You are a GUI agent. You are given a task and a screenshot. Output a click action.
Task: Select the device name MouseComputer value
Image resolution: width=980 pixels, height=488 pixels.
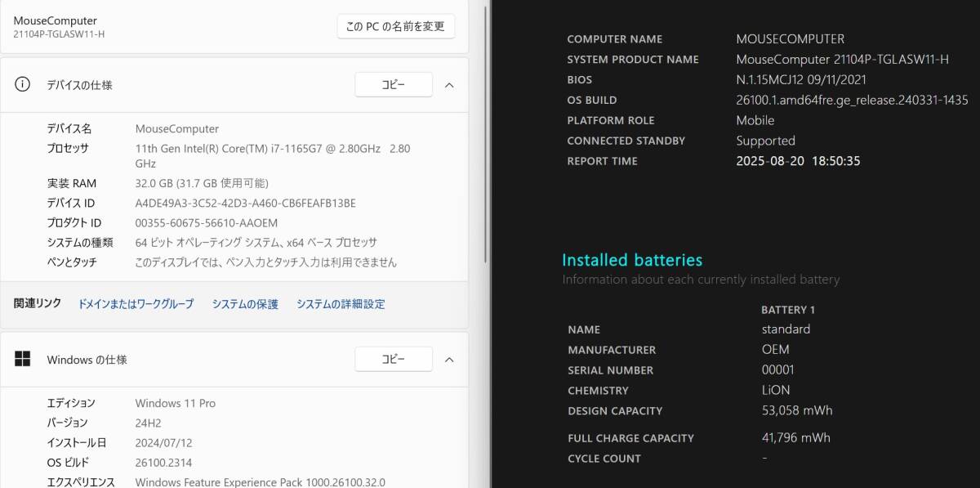pos(177,128)
